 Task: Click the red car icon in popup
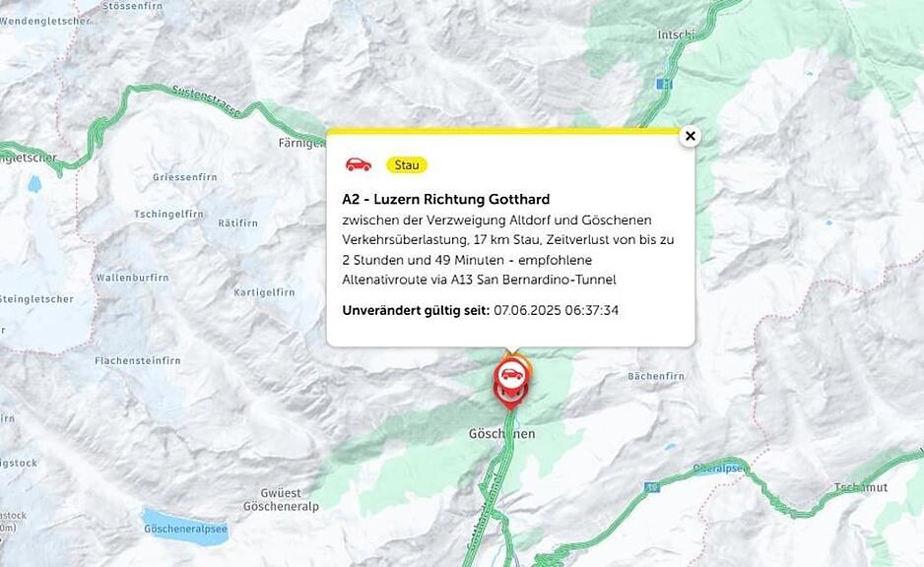[359, 164]
